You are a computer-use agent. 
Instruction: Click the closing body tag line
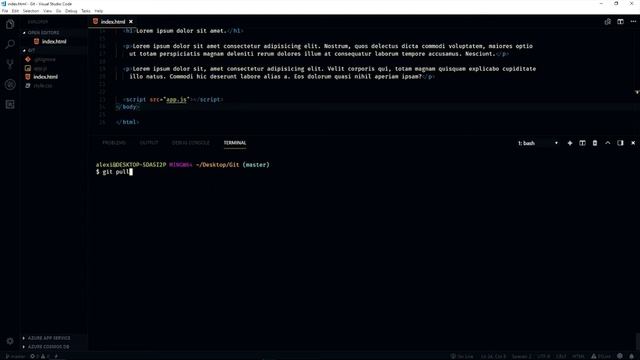click(127, 107)
